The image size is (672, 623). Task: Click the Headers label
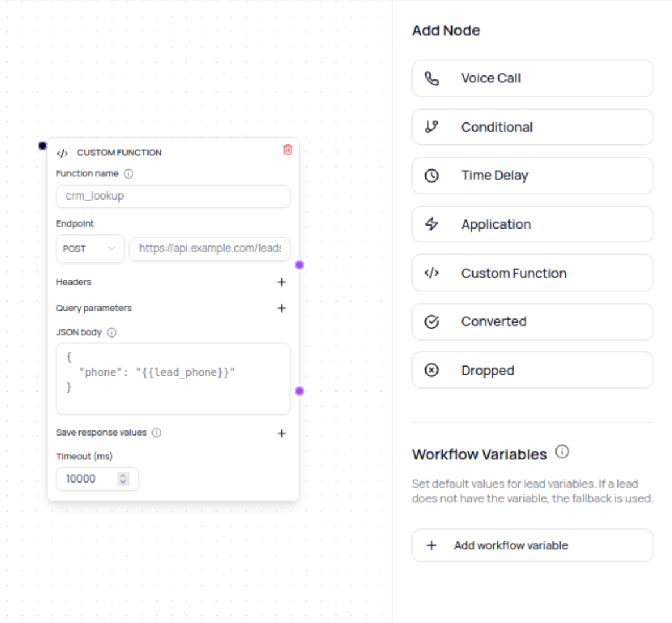74,282
